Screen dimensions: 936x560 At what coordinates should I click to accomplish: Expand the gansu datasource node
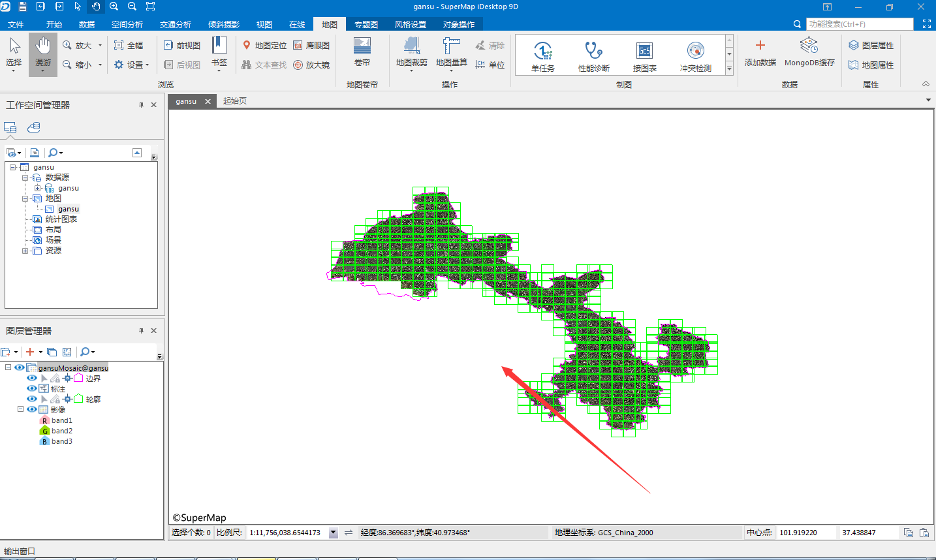click(x=37, y=188)
